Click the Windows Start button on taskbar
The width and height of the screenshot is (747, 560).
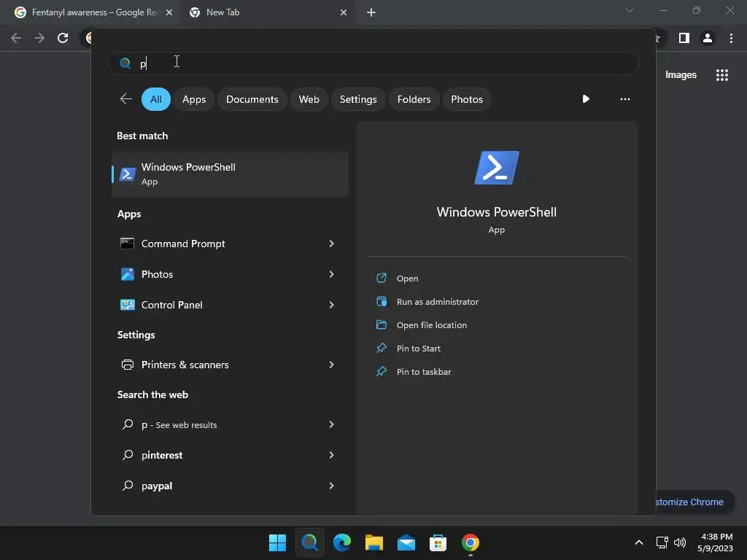coord(277,542)
